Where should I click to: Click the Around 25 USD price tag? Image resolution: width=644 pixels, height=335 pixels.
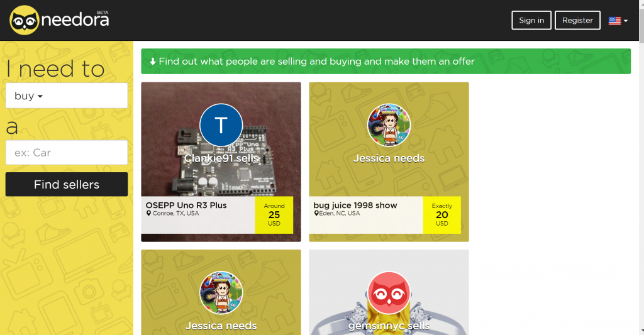(x=274, y=215)
